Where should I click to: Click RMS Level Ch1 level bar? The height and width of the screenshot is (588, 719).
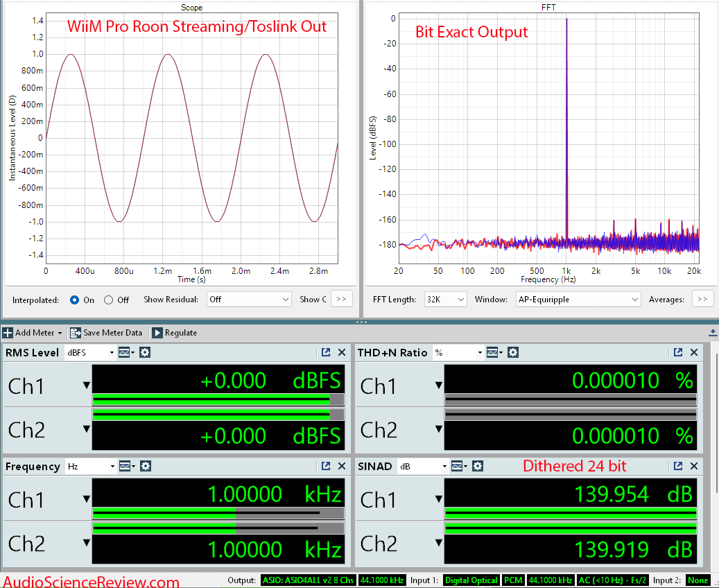point(218,399)
